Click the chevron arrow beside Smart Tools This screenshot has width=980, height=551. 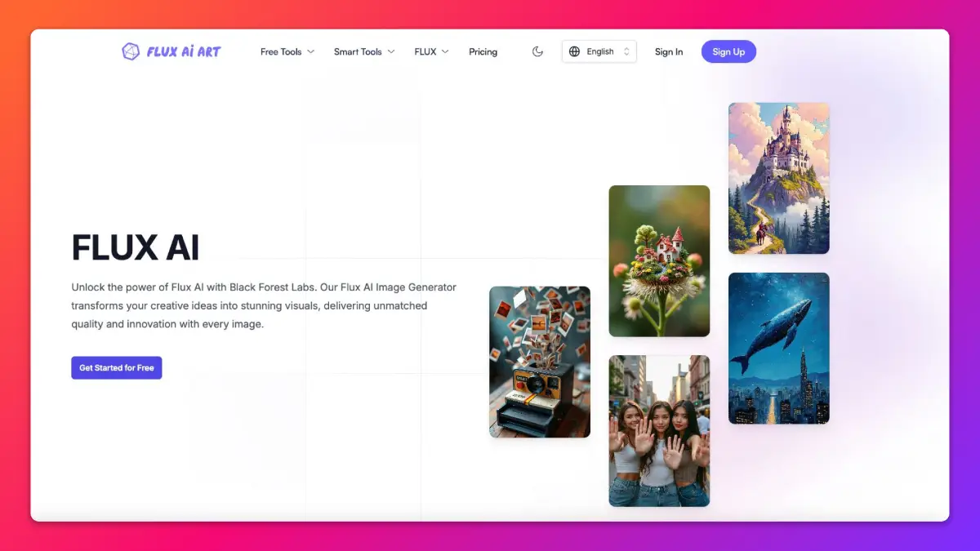coord(391,51)
